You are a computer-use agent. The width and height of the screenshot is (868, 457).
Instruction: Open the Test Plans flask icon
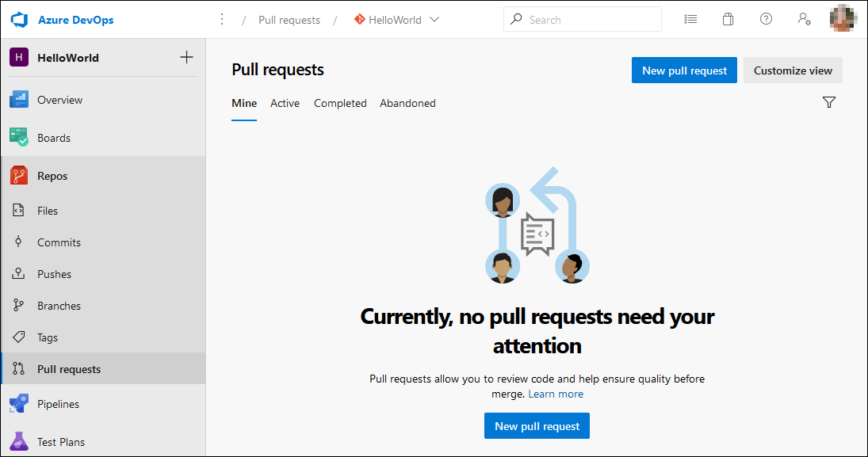click(x=19, y=441)
